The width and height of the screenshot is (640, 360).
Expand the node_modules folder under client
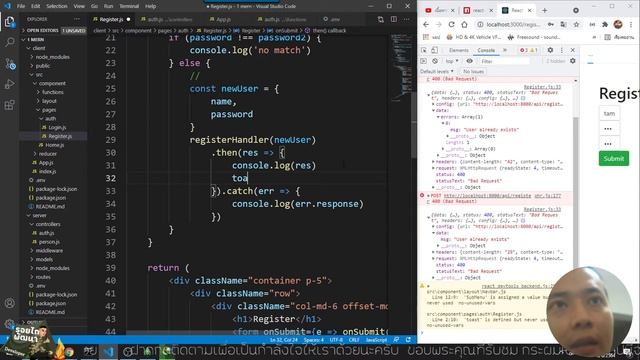52,57
